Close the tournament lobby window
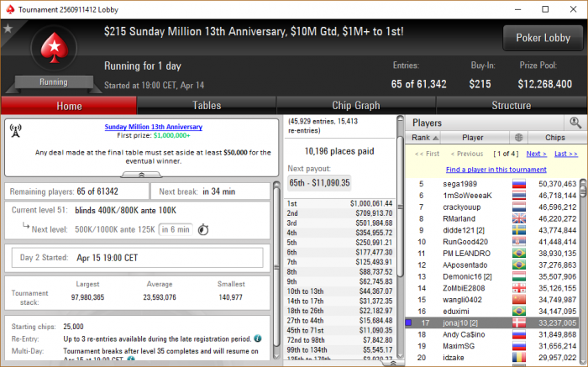 coord(573,9)
